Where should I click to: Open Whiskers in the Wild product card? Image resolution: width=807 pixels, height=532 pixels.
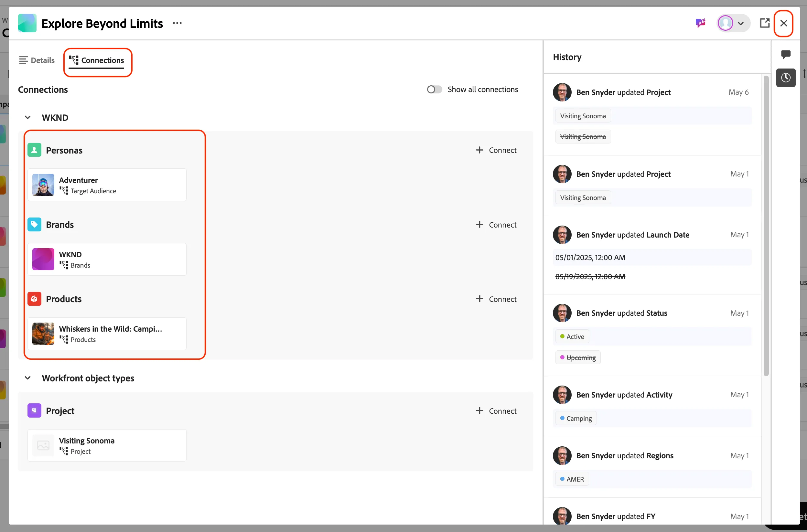107,334
